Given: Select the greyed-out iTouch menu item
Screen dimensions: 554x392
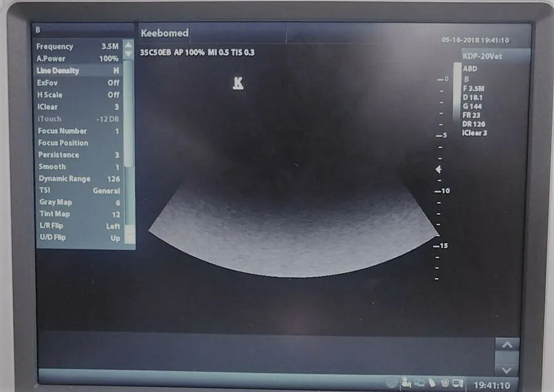Looking at the screenshot, I should [78, 119].
